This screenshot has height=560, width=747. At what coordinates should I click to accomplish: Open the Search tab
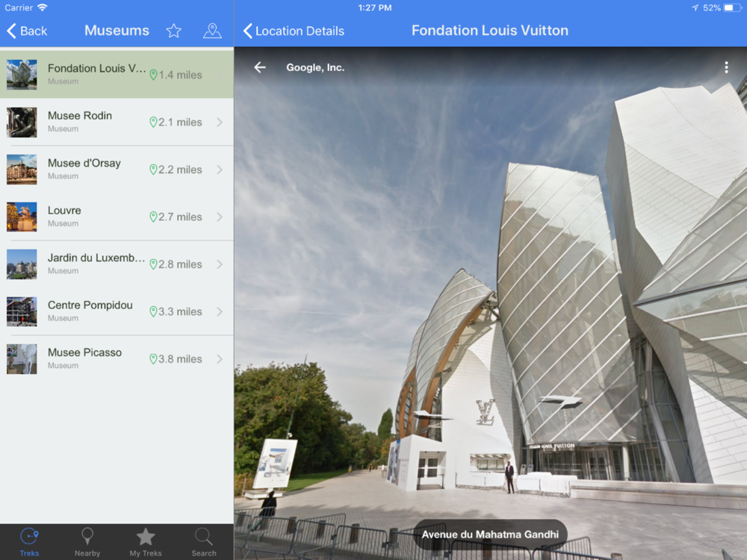(204, 542)
